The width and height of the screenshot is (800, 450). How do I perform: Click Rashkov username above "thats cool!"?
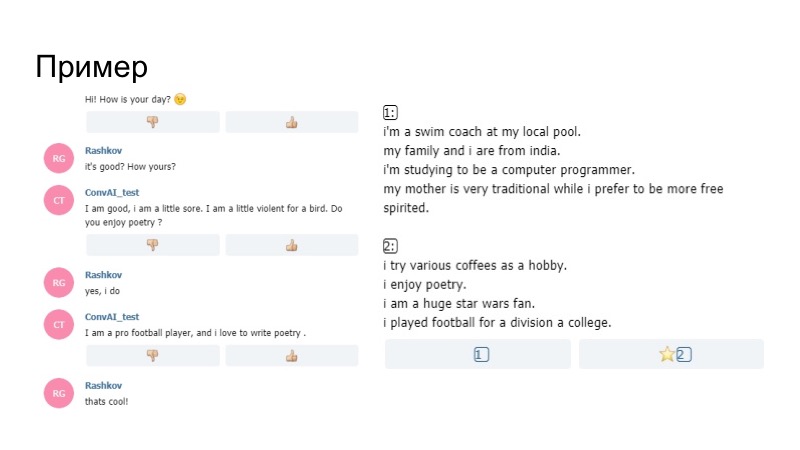[102, 385]
